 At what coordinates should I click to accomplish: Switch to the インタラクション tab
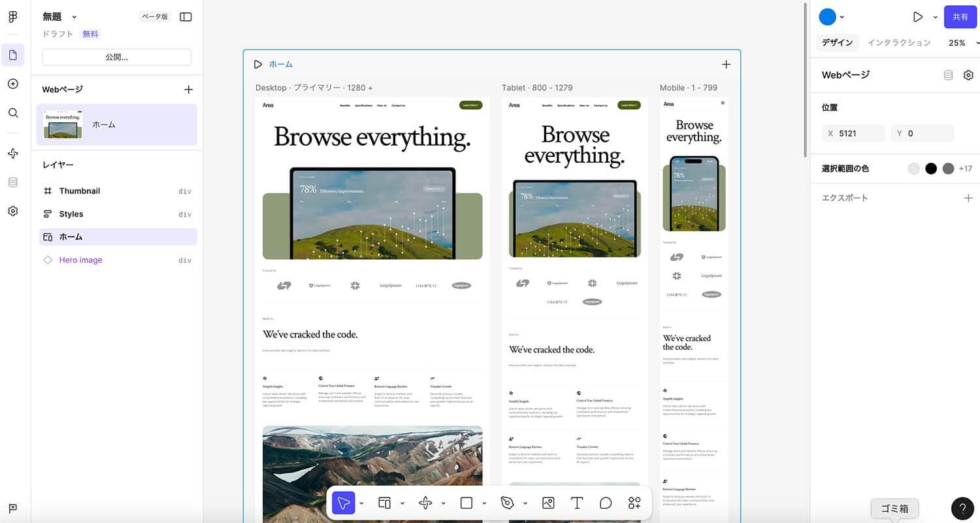click(x=898, y=42)
